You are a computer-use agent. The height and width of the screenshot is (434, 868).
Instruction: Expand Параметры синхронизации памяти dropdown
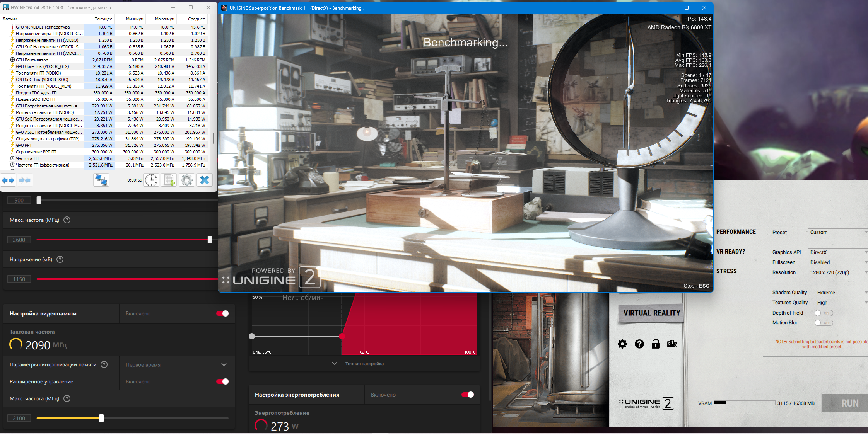(224, 364)
